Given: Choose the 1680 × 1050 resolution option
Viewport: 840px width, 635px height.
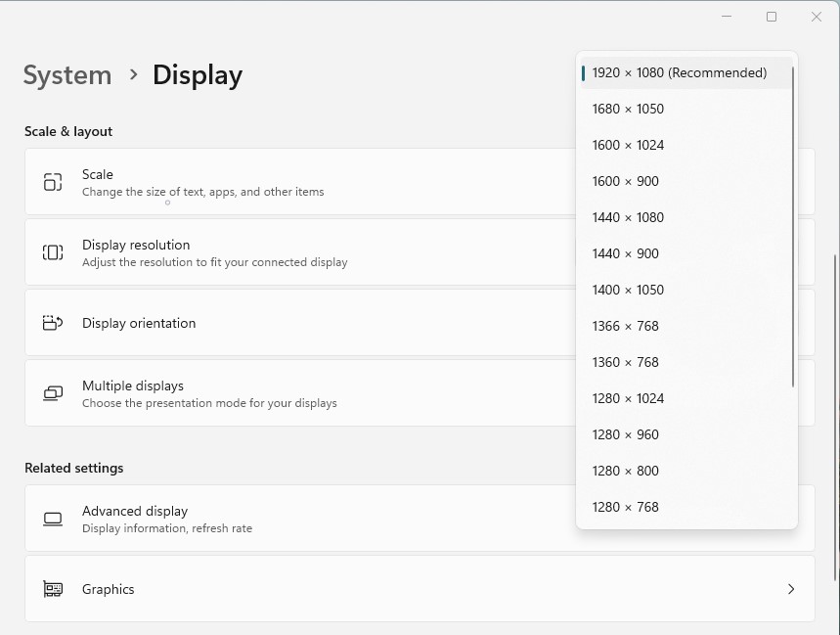Looking at the screenshot, I should (x=628, y=109).
